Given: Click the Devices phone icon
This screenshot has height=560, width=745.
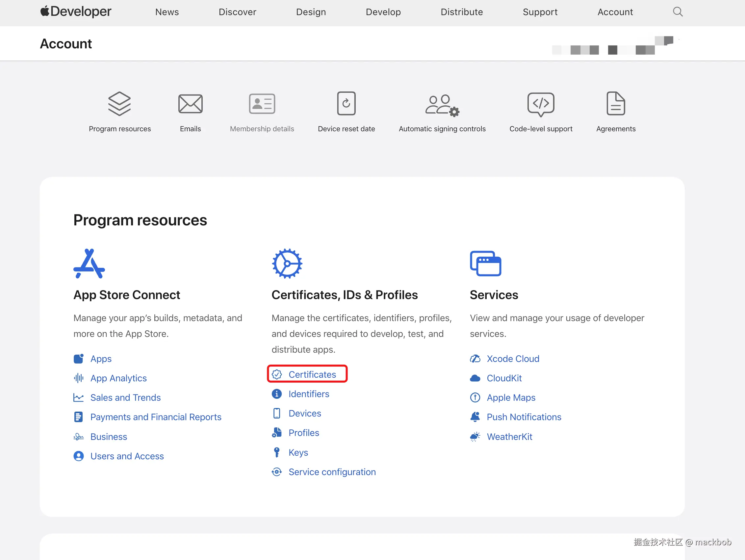Looking at the screenshot, I should (x=277, y=414).
